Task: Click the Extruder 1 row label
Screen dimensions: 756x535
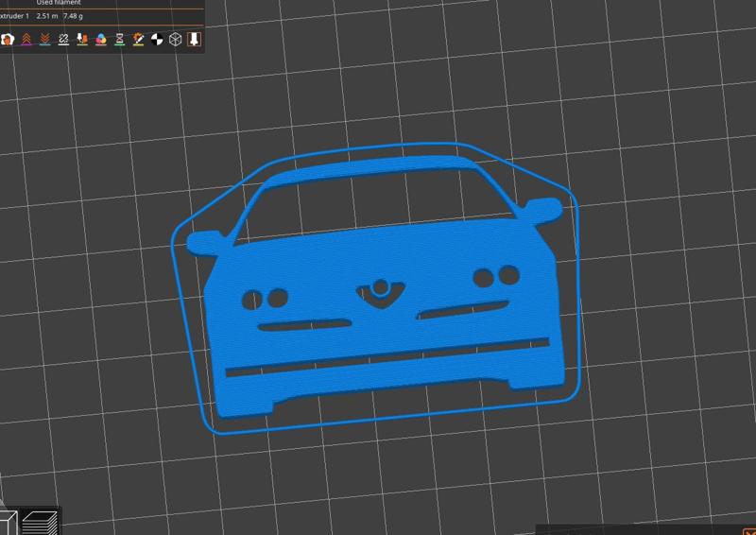Action: pos(14,16)
